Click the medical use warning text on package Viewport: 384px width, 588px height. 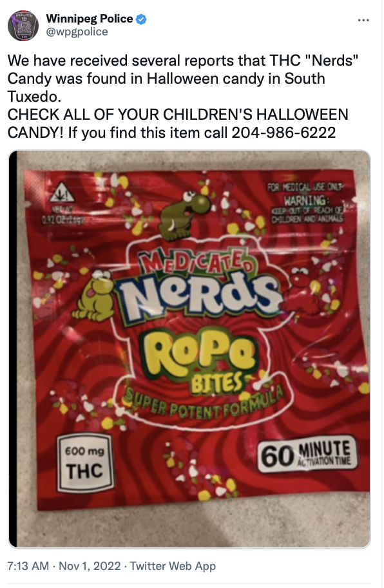(x=307, y=204)
